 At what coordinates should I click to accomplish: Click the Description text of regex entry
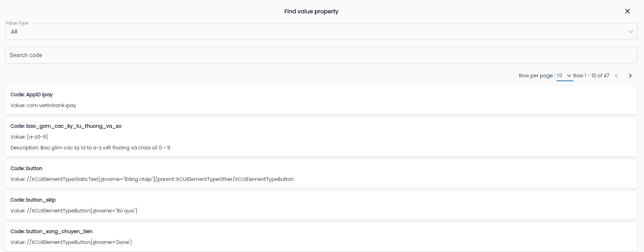90,148
